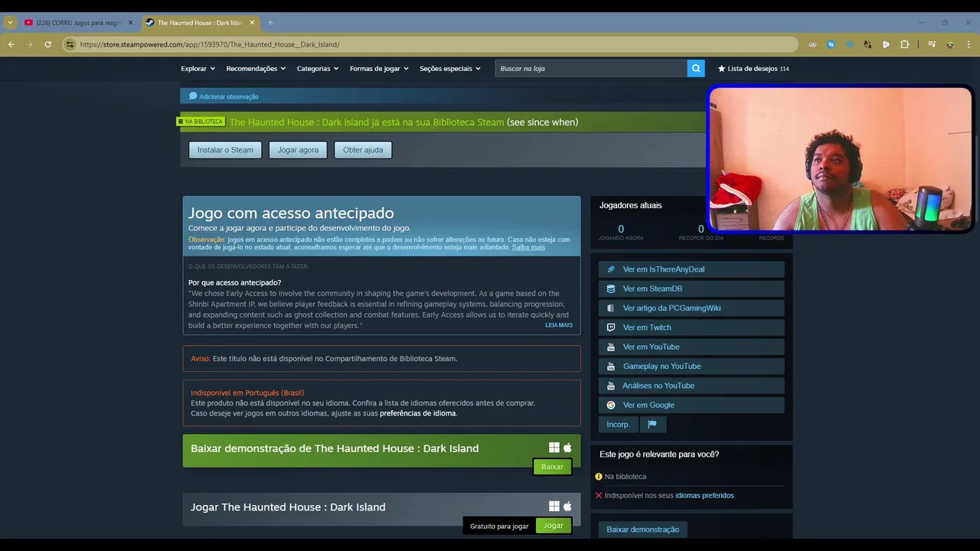Click Windows icon in demo download bar
The image size is (980, 551).
554,448
